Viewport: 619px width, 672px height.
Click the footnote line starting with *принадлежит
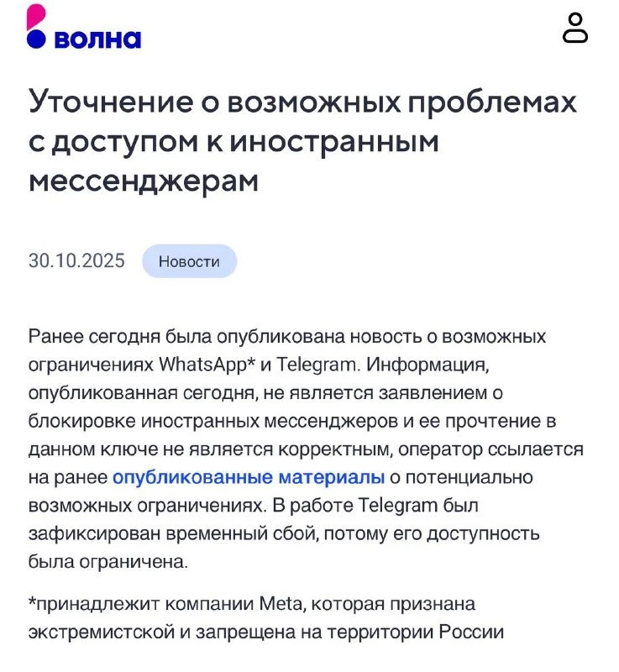pyautogui.click(x=252, y=604)
